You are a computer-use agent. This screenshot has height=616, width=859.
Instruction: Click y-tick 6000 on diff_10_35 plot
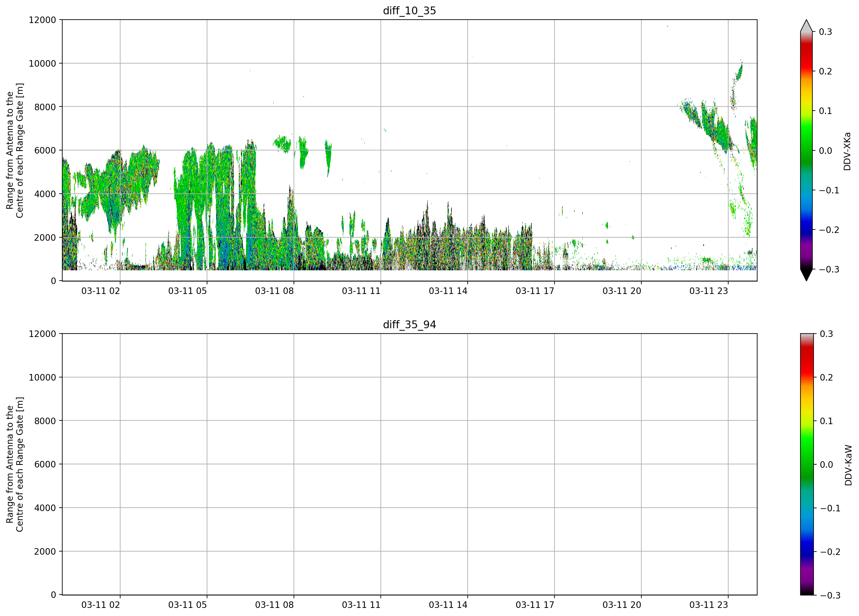pos(45,150)
